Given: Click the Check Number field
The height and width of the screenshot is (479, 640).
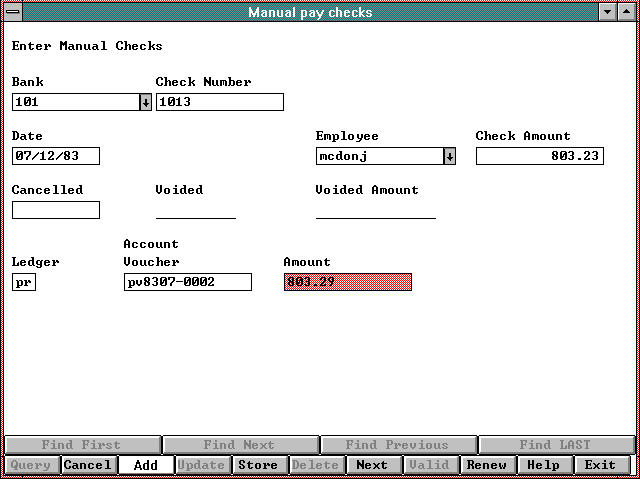Looking at the screenshot, I should 219,102.
